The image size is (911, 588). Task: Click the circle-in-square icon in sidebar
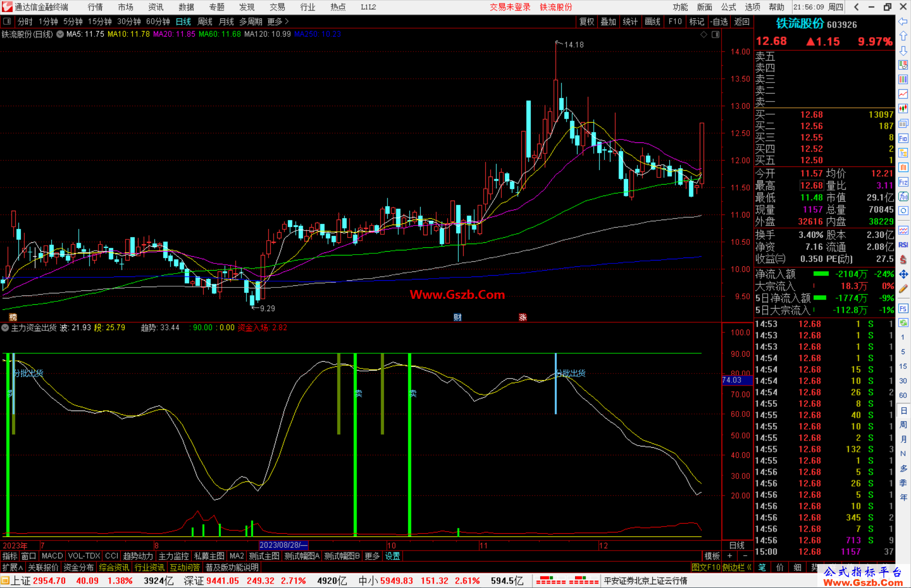[x=903, y=211]
